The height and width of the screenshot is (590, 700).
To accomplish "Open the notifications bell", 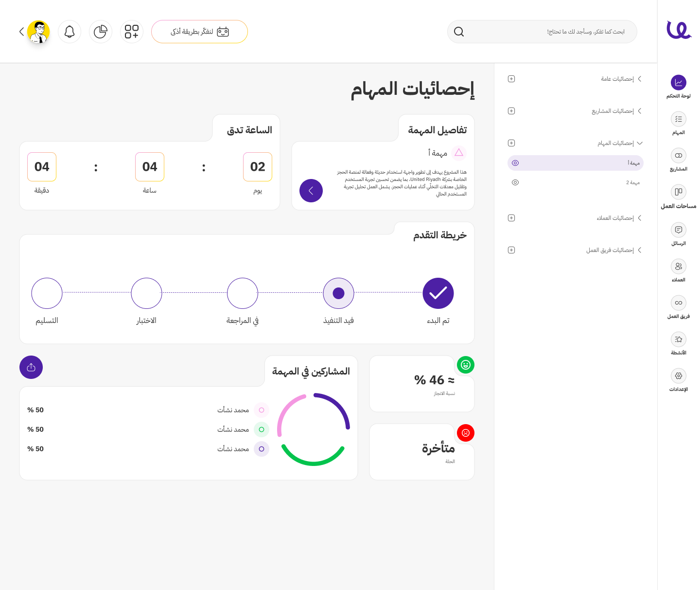I will [70, 32].
